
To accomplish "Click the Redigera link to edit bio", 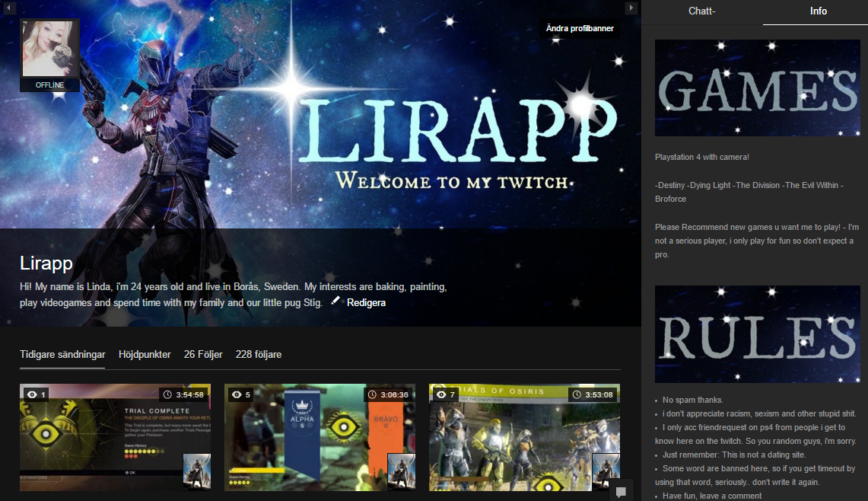I will pyautogui.click(x=366, y=302).
